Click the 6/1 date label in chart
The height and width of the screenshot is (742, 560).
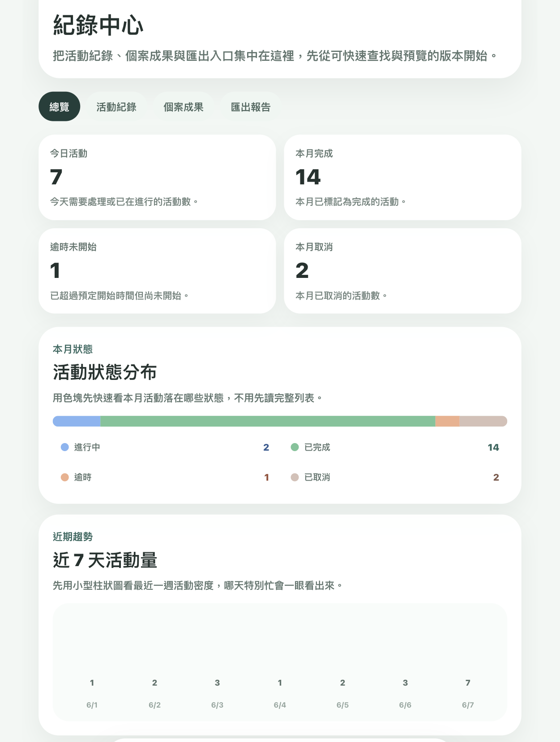coord(92,705)
